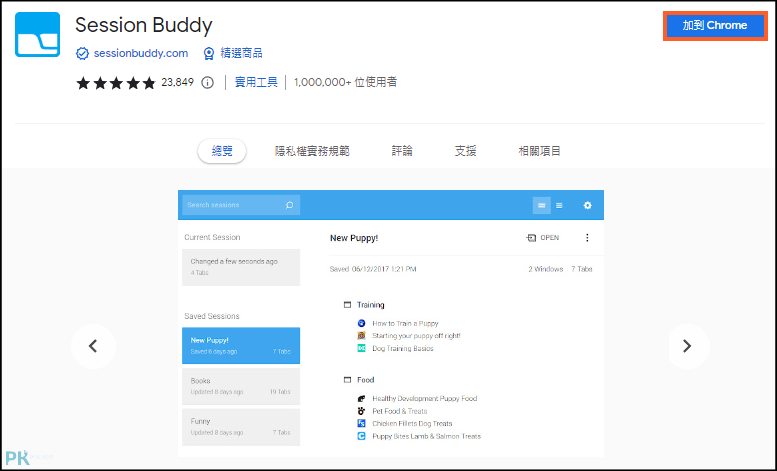Click the Food window icon

pyautogui.click(x=347, y=380)
